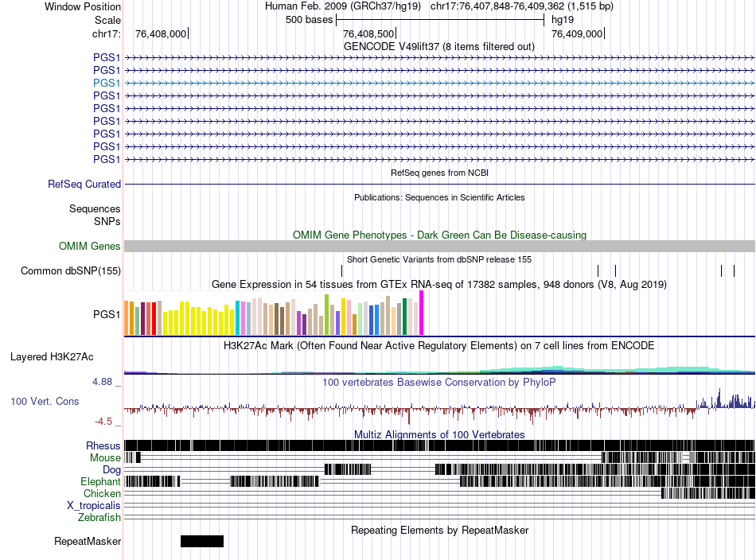Select the "Scale" label

[x=107, y=20]
